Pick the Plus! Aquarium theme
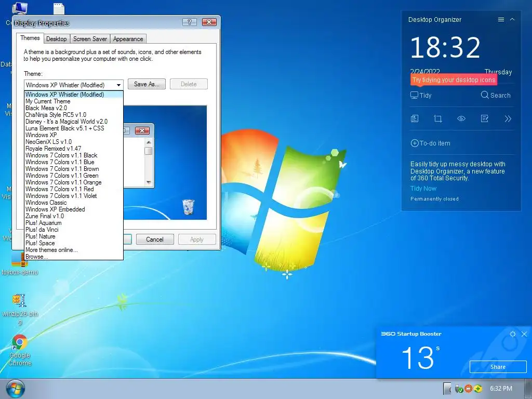Screen dimensions: 532x399 [74, 223]
